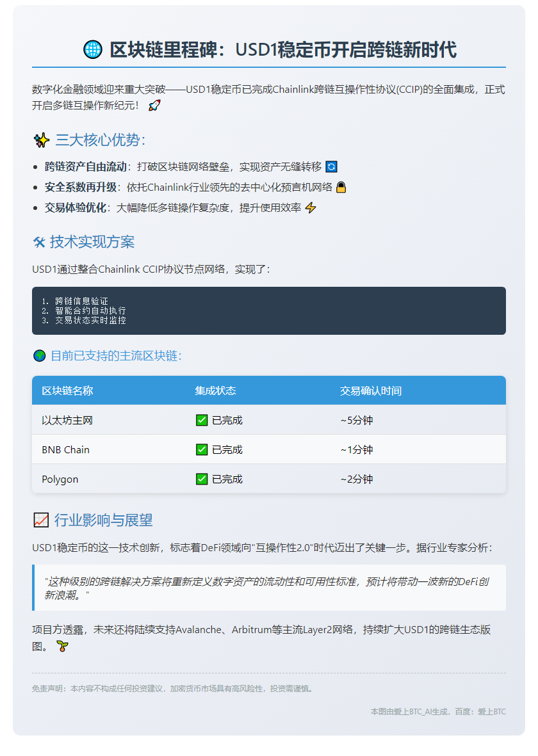538x756 pixels.
Task: Click the italic quote starting 这种级别的跨链解决方案
Action: (267, 588)
